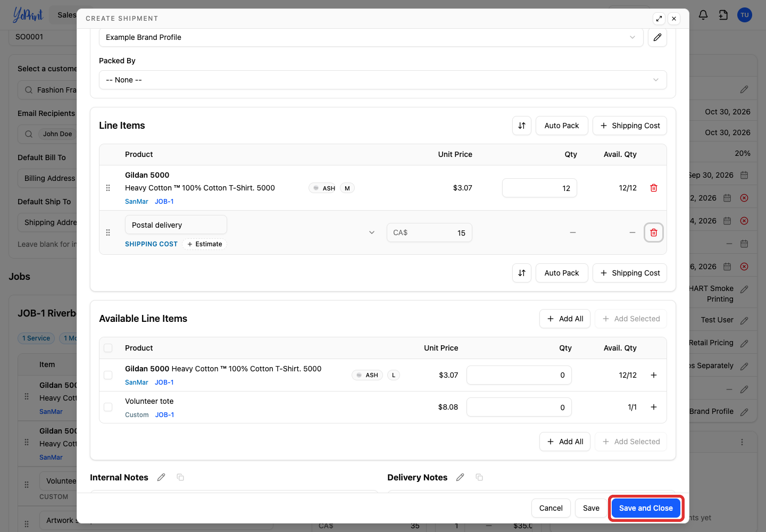The height and width of the screenshot is (532, 766).
Task: Edit Delivery Notes with pencil icon
Action: [460, 477]
